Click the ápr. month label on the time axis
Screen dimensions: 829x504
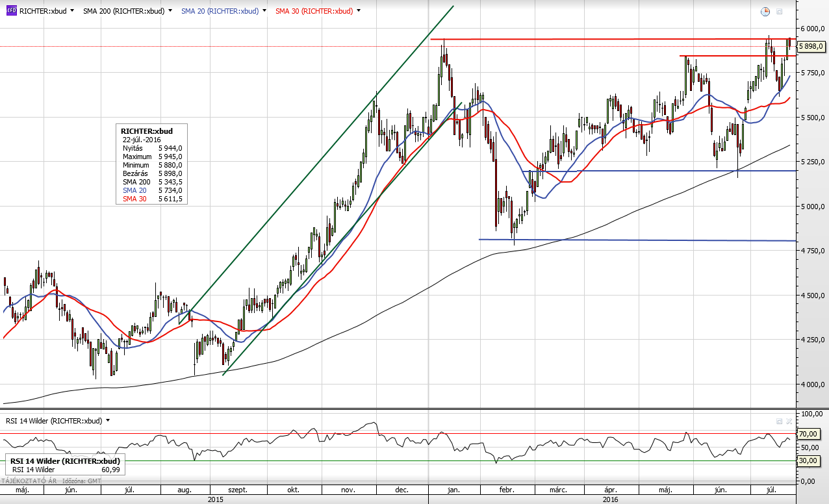(611, 491)
